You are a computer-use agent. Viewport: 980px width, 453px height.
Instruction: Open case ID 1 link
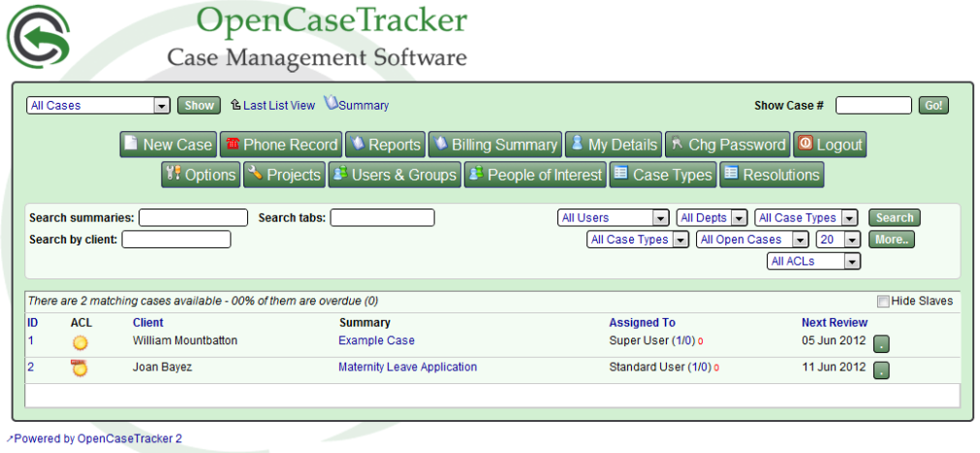click(30, 340)
